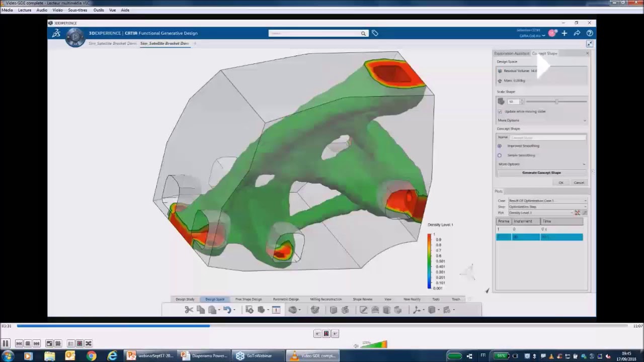Image resolution: width=644 pixels, height=362 pixels.
Task: Open the Undo history dropdown arrow
Action: [x=234, y=310]
